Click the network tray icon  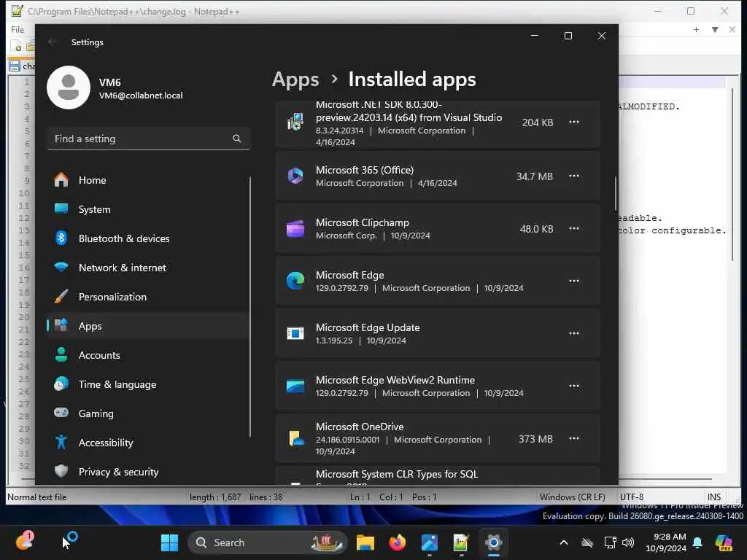coord(611,542)
